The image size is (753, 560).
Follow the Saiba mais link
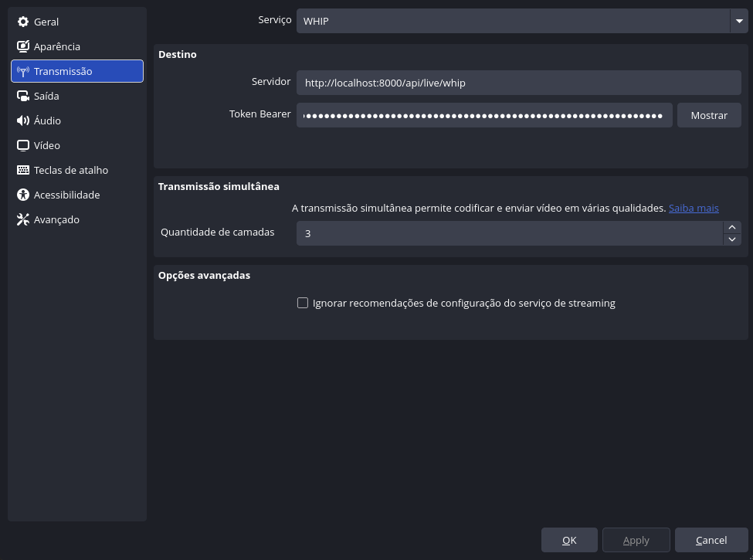point(694,208)
